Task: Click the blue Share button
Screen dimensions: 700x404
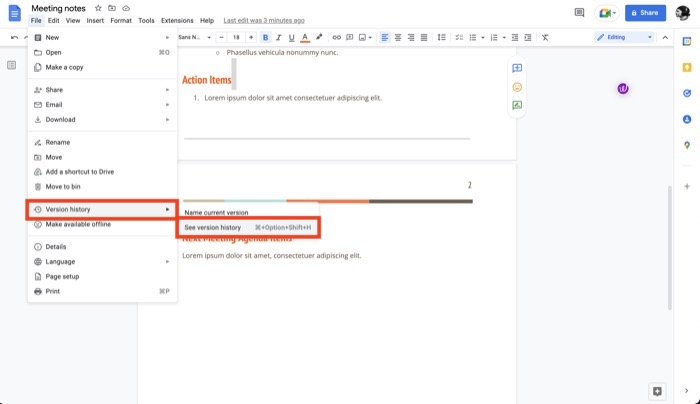Action: tap(645, 13)
